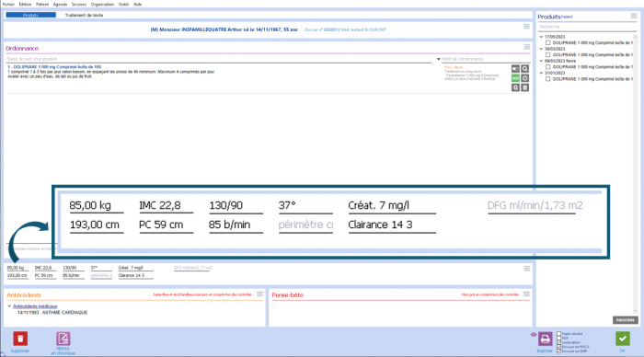This screenshot has height=357, width=644.
Task: Edit the 130/90 blood pressure field in the bottom vitals row
Action: (x=73, y=268)
